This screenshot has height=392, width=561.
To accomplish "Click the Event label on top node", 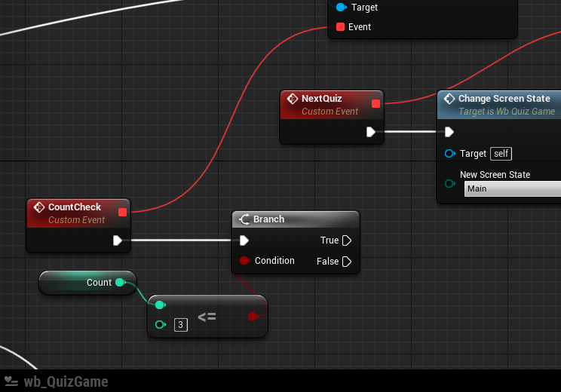I will click(x=360, y=27).
